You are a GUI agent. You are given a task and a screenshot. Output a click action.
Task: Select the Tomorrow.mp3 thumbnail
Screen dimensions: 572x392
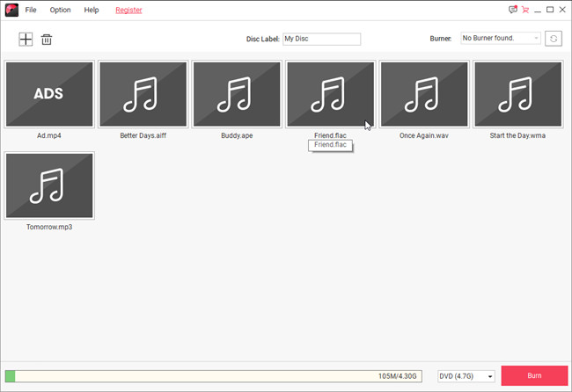point(49,185)
